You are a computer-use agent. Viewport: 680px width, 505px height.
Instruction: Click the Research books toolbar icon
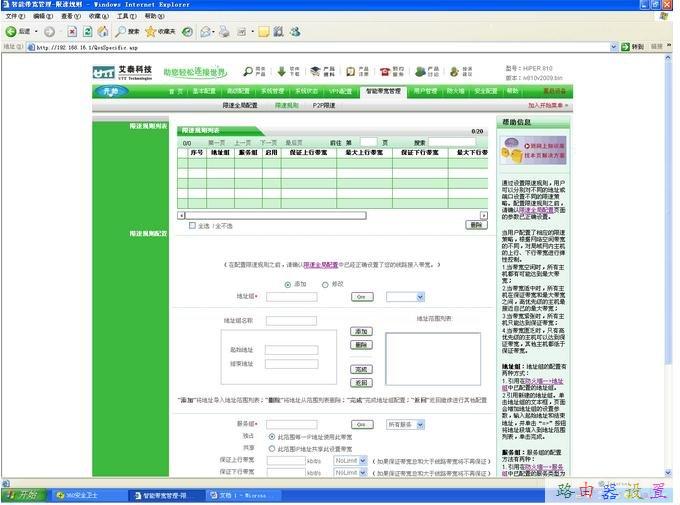click(278, 31)
